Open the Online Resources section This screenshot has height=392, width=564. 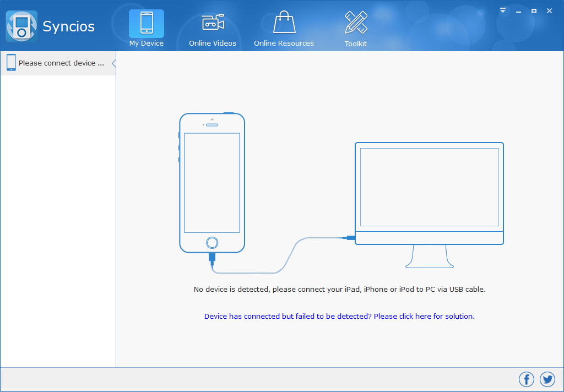click(x=284, y=28)
